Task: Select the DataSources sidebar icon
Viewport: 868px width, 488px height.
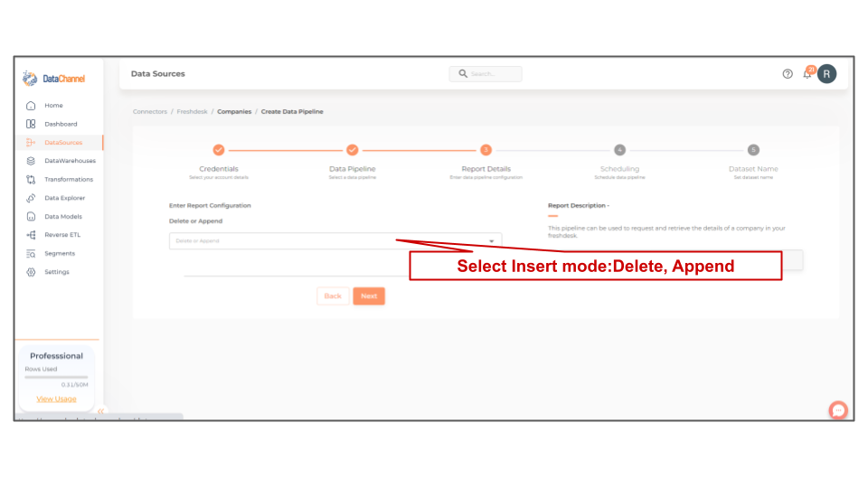Action: click(x=31, y=142)
